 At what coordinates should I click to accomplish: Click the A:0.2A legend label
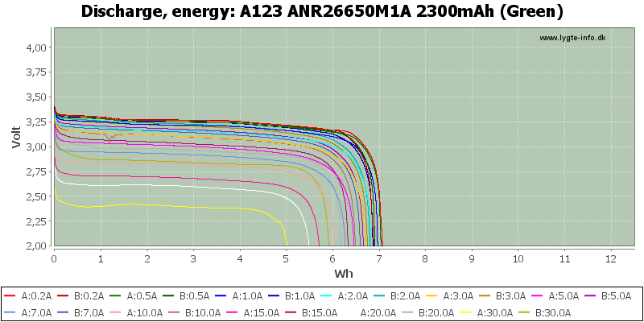[x=36, y=295]
